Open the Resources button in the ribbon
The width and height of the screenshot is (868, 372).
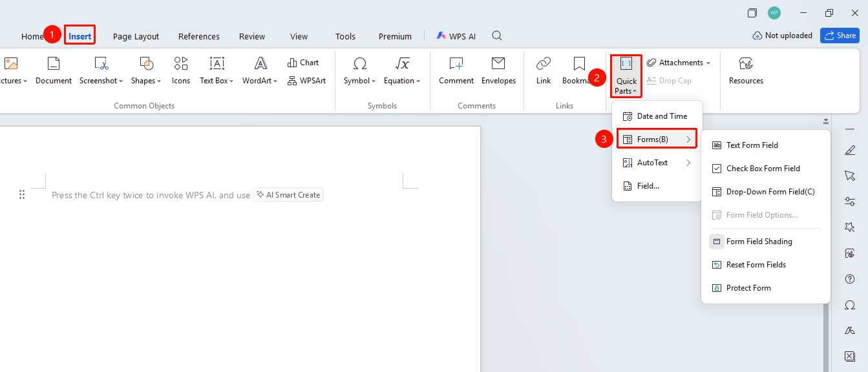(x=746, y=70)
